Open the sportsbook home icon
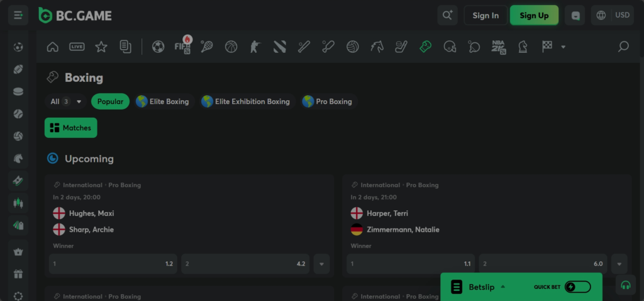This screenshot has width=644, height=301. 53,47
